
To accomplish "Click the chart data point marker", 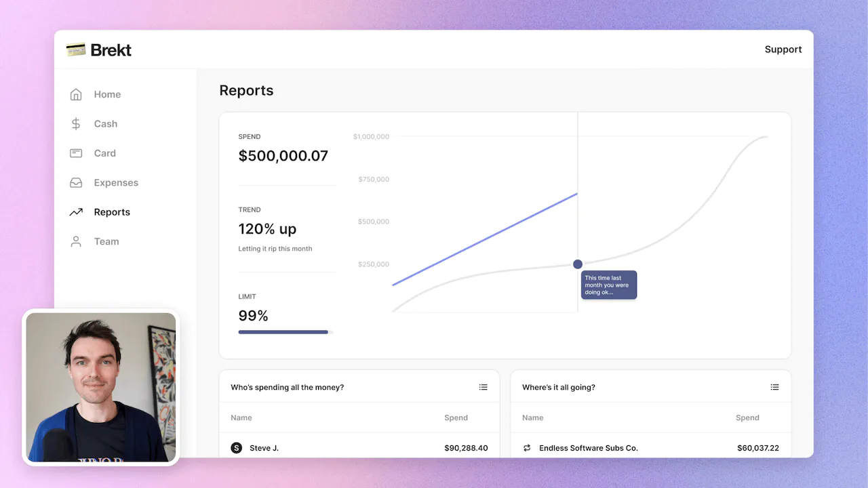I will point(577,264).
